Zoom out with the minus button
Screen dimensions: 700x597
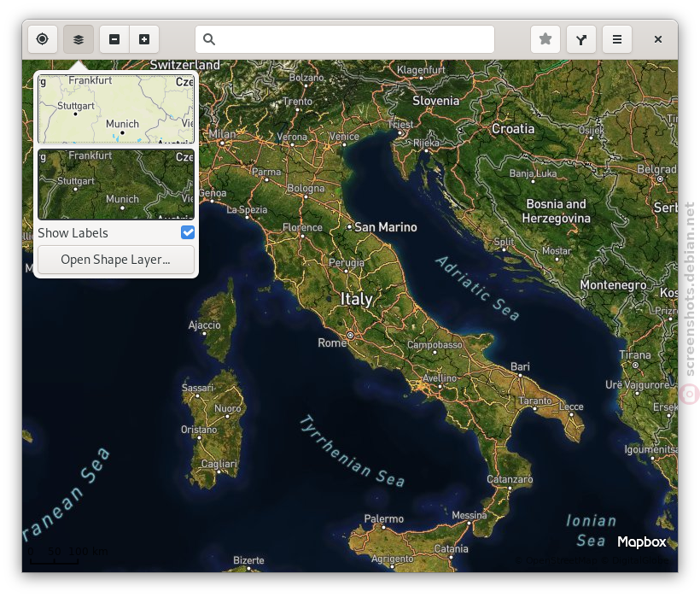[114, 39]
